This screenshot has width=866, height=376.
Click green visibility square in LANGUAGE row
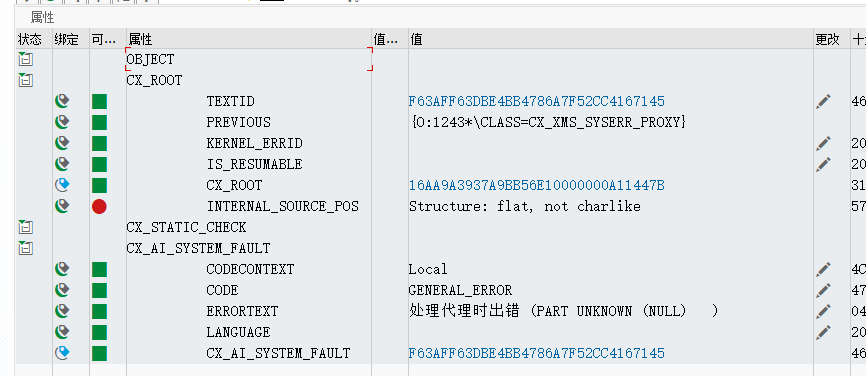(99, 332)
